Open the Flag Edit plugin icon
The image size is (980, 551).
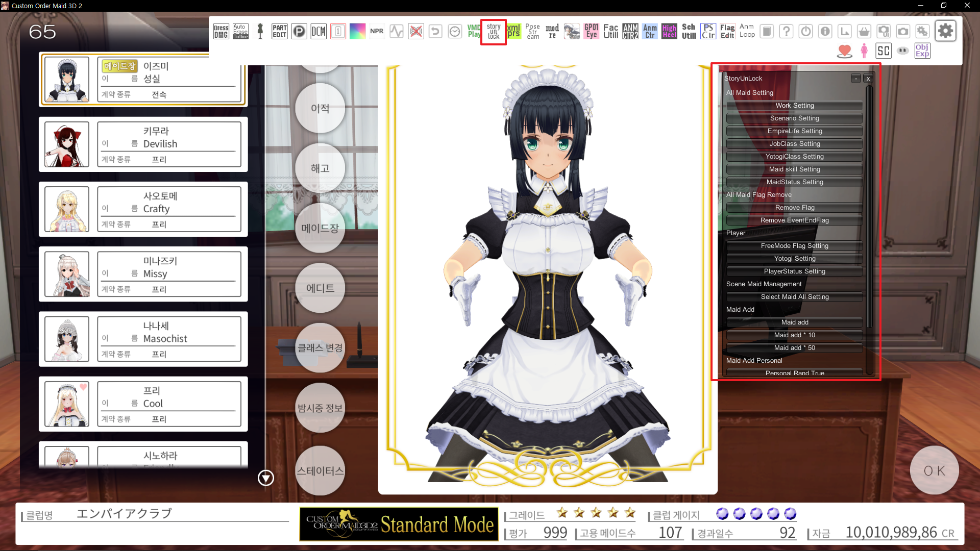[x=727, y=32]
